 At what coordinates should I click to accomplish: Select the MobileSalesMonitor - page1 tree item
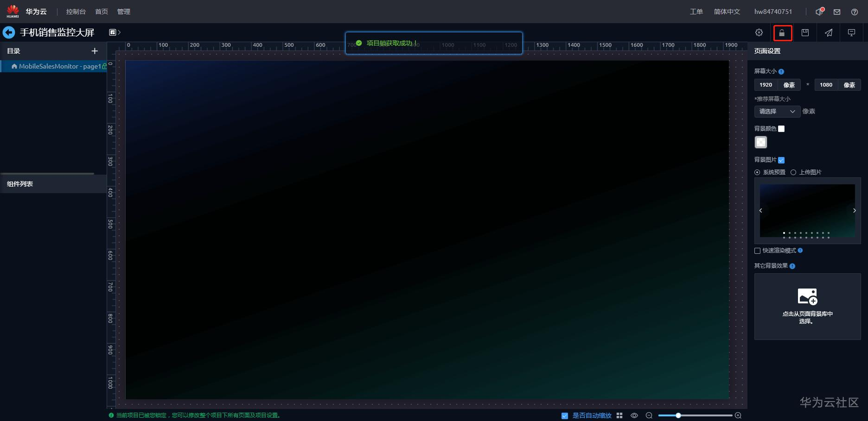[x=53, y=66]
